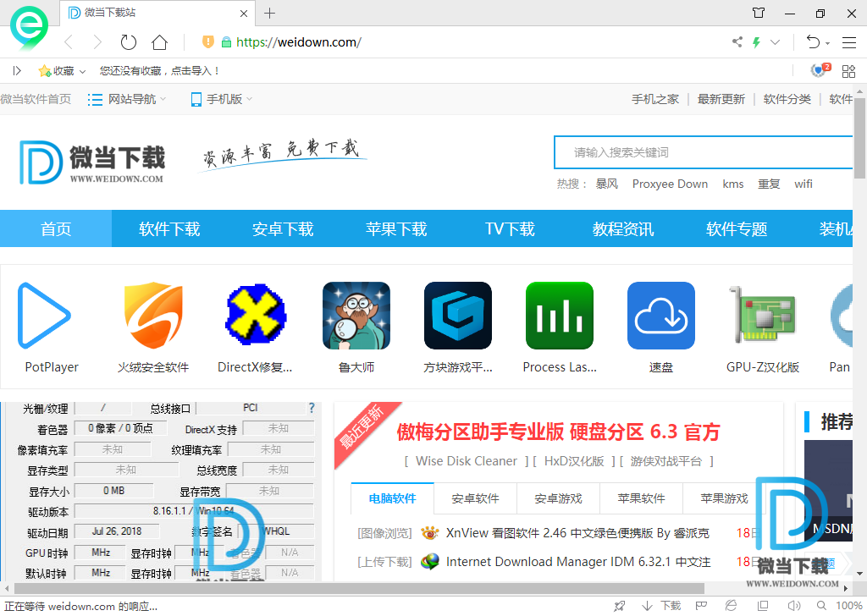Open the 傲梅分区助手专业版 headline link

[x=558, y=432]
